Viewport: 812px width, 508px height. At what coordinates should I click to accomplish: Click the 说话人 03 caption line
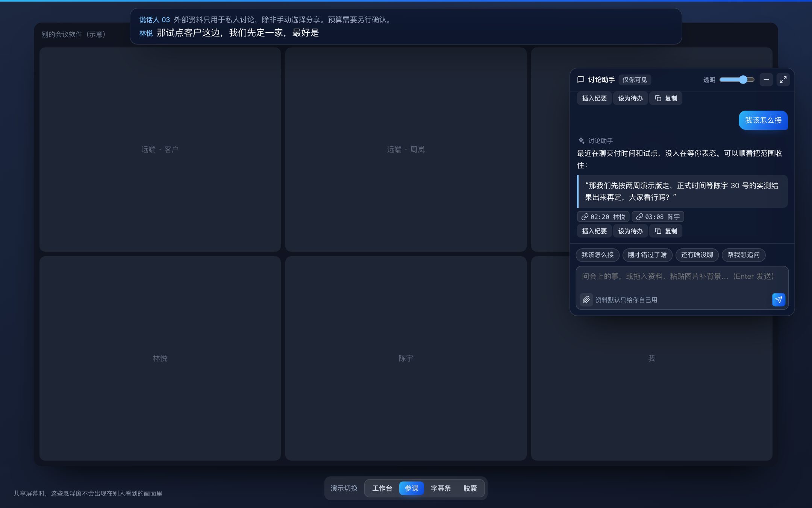(266, 20)
